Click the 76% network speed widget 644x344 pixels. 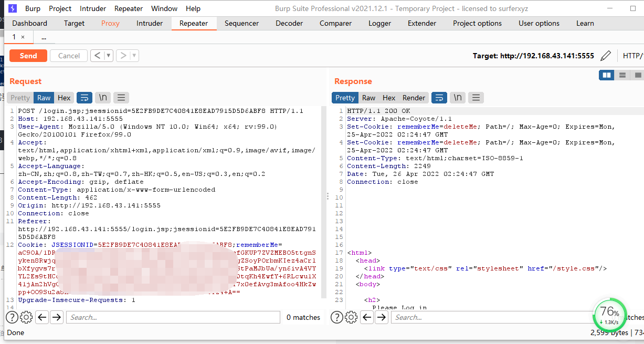click(x=610, y=315)
